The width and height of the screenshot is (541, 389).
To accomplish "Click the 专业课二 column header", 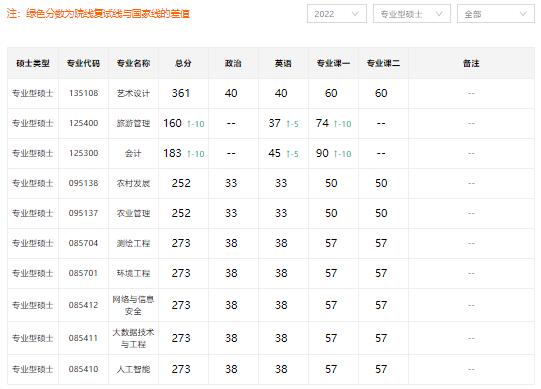I will [x=383, y=63].
